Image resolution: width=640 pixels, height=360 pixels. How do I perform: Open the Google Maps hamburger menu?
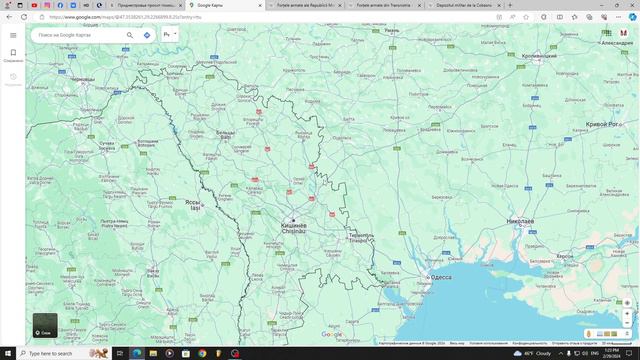(13, 36)
